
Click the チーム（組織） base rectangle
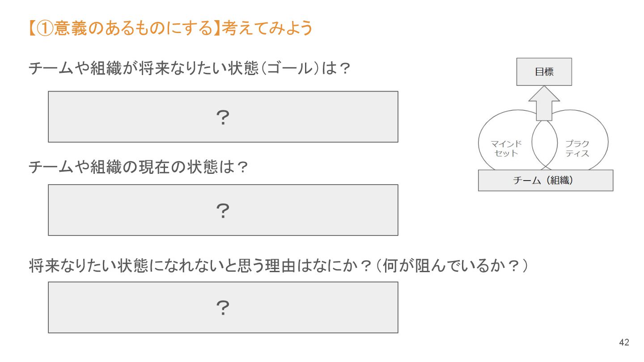tap(545, 181)
